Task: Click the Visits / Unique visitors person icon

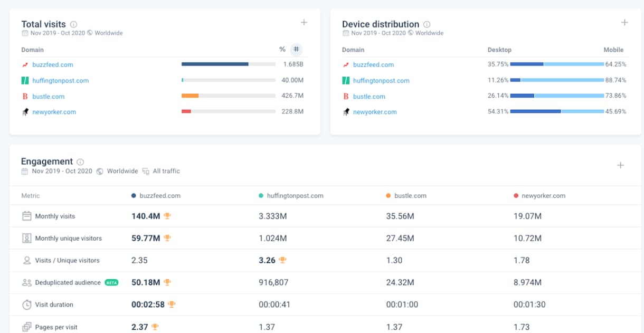Action: coord(26,260)
